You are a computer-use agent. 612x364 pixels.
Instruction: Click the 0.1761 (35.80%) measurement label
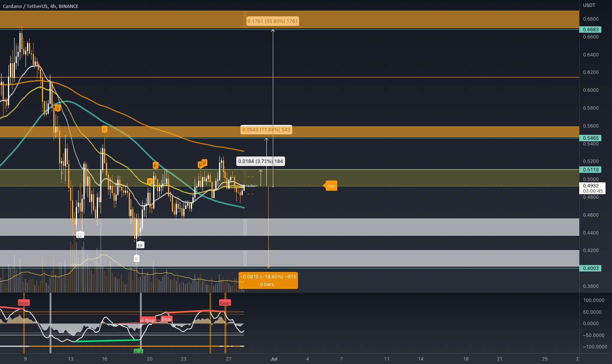pos(272,21)
